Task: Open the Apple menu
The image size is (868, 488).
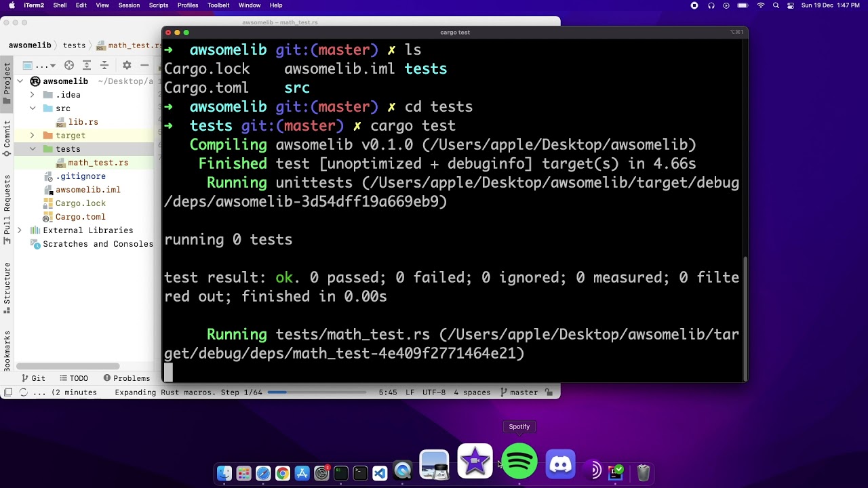Action: 12,5
